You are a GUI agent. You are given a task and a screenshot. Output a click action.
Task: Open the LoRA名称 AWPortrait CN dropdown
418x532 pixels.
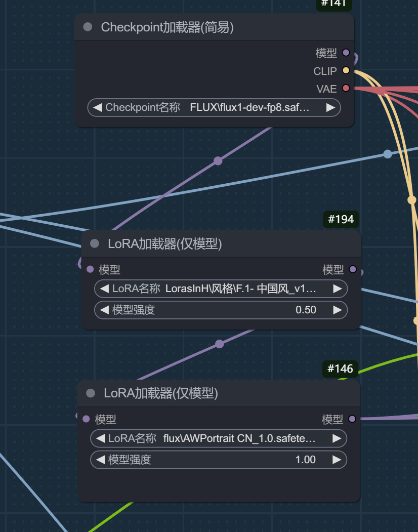tap(219, 438)
